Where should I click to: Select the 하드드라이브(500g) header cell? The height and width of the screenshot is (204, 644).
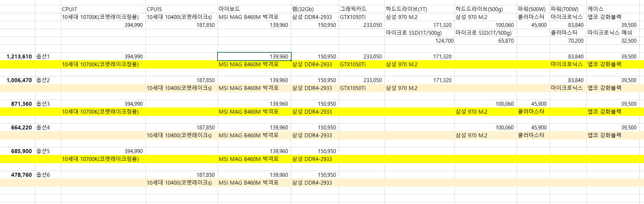point(486,9)
